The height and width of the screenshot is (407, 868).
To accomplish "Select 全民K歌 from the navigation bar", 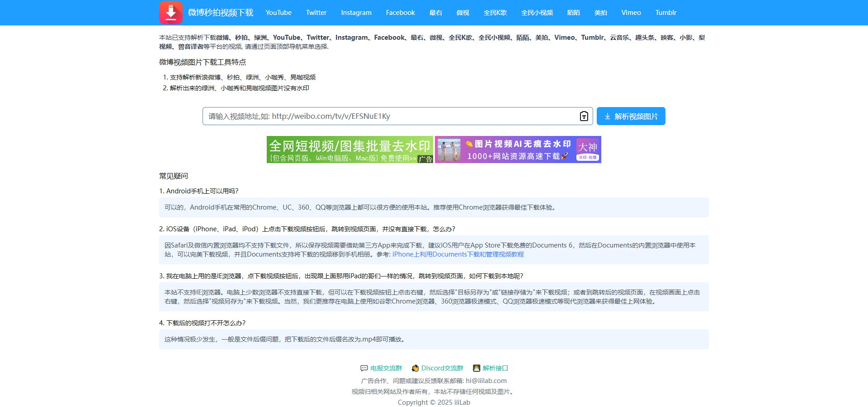I will [495, 12].
